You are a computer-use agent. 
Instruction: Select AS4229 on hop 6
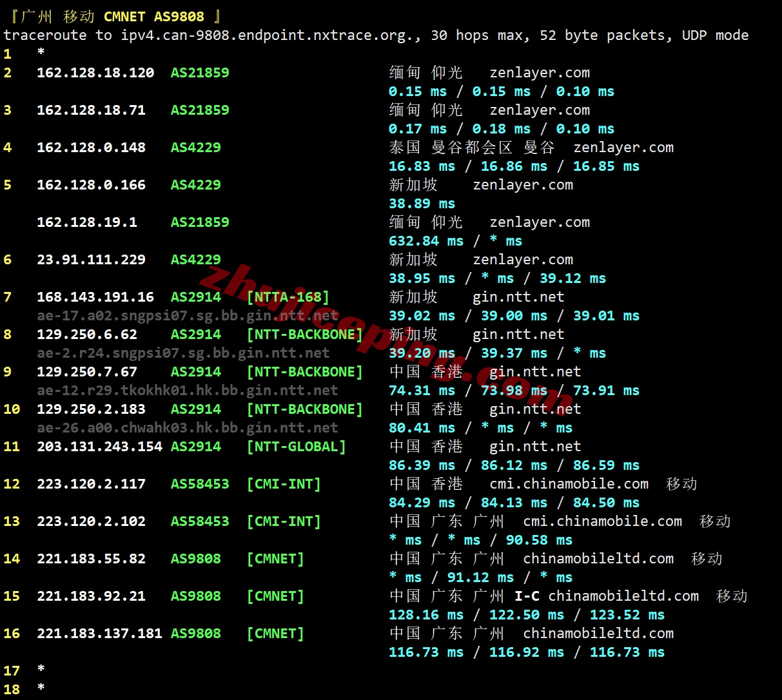tap(195, 260)
